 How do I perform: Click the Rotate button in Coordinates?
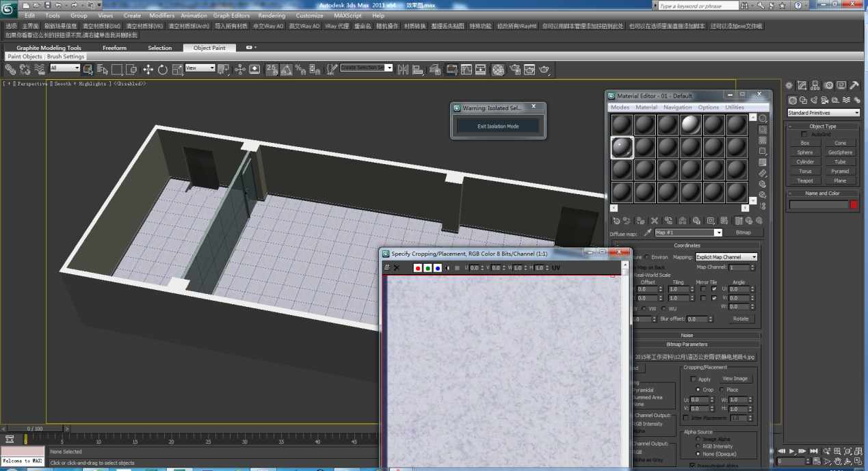tap(741, 319)
